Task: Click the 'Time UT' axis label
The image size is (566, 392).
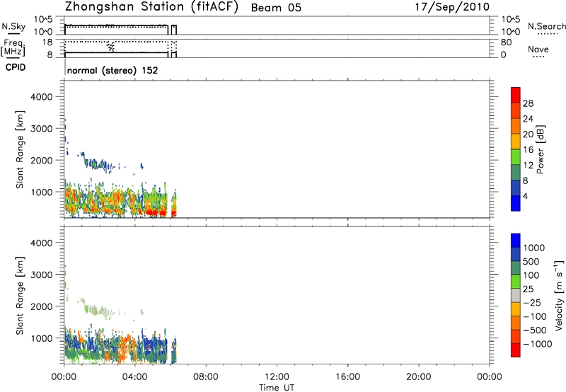Action: tap(277, 388)
